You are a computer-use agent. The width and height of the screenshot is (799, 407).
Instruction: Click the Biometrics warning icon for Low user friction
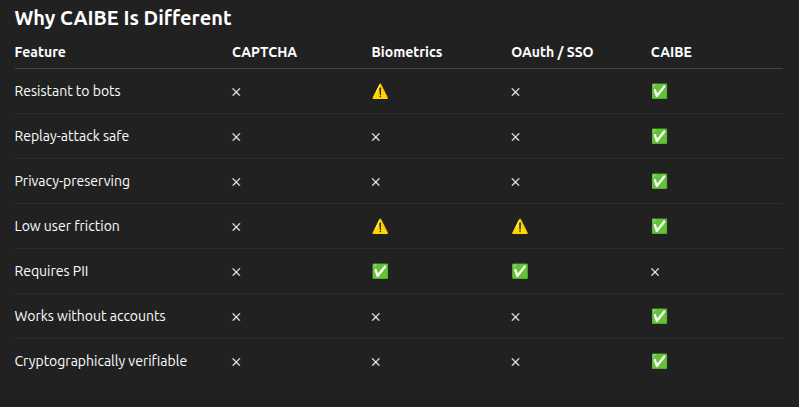pos(380,226)
